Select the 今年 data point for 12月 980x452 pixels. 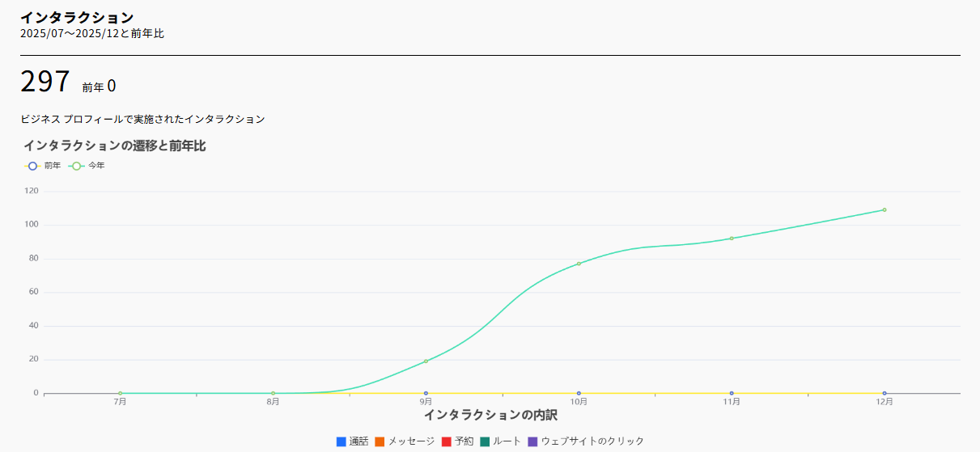[885, 209]
